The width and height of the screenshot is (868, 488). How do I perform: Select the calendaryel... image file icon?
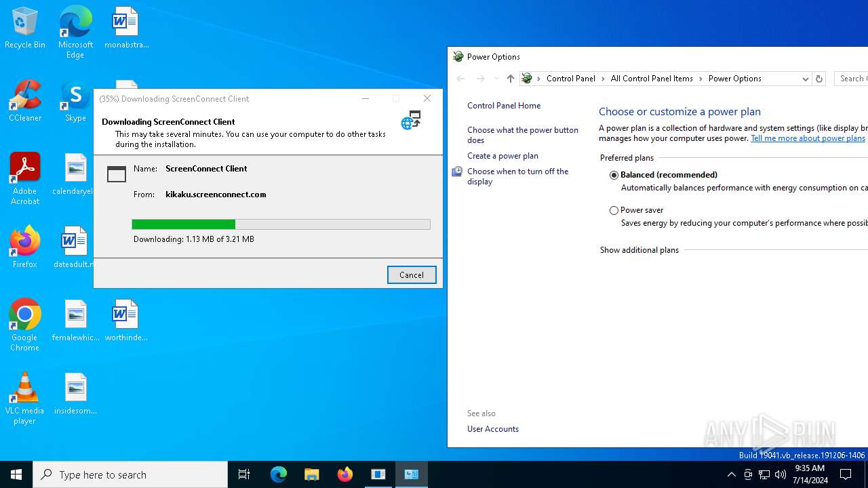[75, 174]
